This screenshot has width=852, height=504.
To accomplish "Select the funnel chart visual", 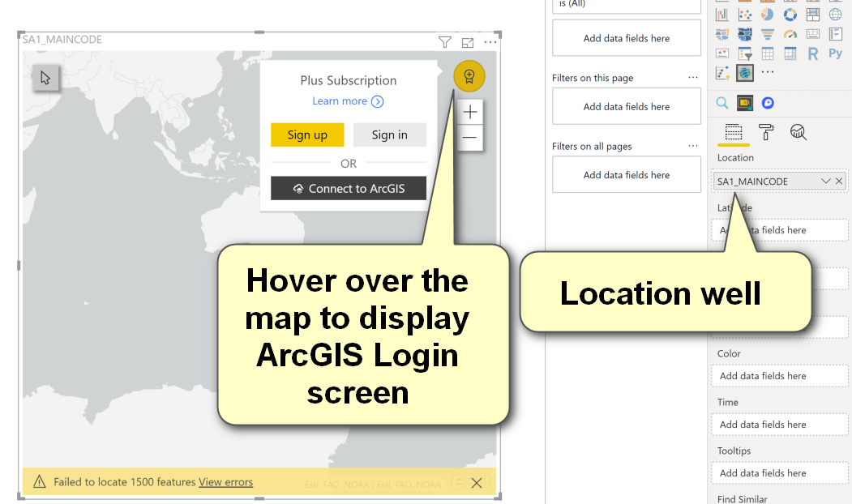I will point(767,34).
